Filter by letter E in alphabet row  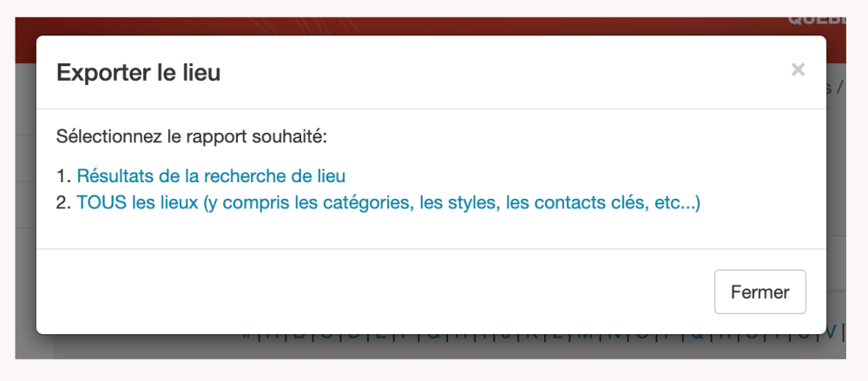coord(379,334)
